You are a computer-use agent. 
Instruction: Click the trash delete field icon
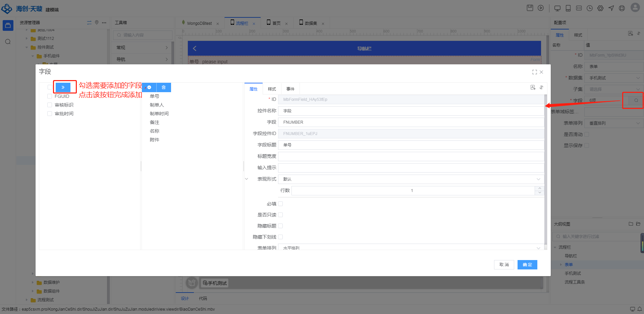point(164,87)
